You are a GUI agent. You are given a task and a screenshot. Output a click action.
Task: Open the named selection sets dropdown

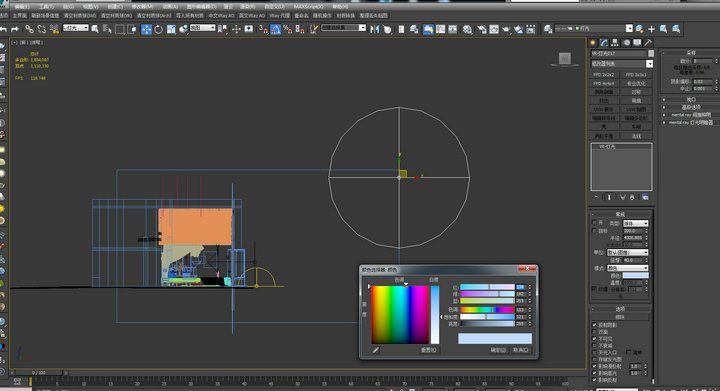click(x=343, y=28)
